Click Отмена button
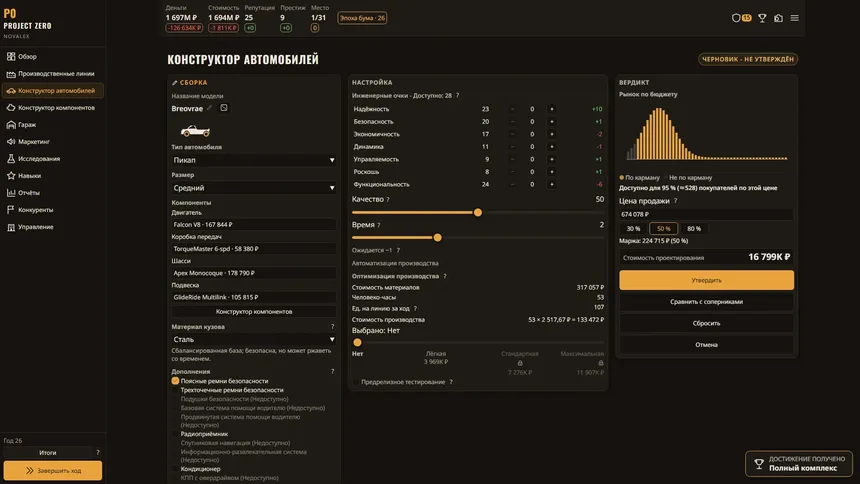 pos(706,345)
